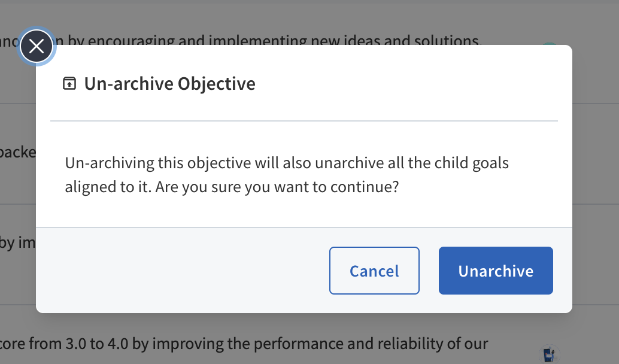The width and height of the screenshot is (619, 364).
Task: Click the partially hidden "by im" objective row
Action: point(18,243)
